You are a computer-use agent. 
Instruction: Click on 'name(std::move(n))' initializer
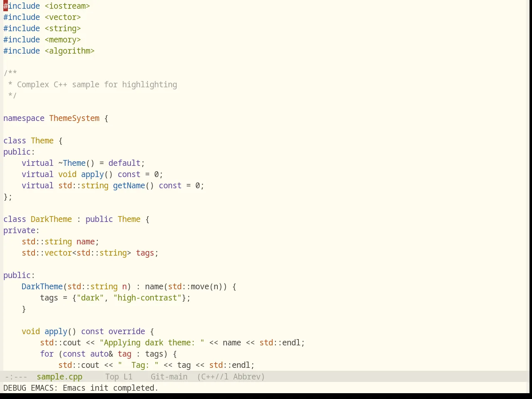186,287
